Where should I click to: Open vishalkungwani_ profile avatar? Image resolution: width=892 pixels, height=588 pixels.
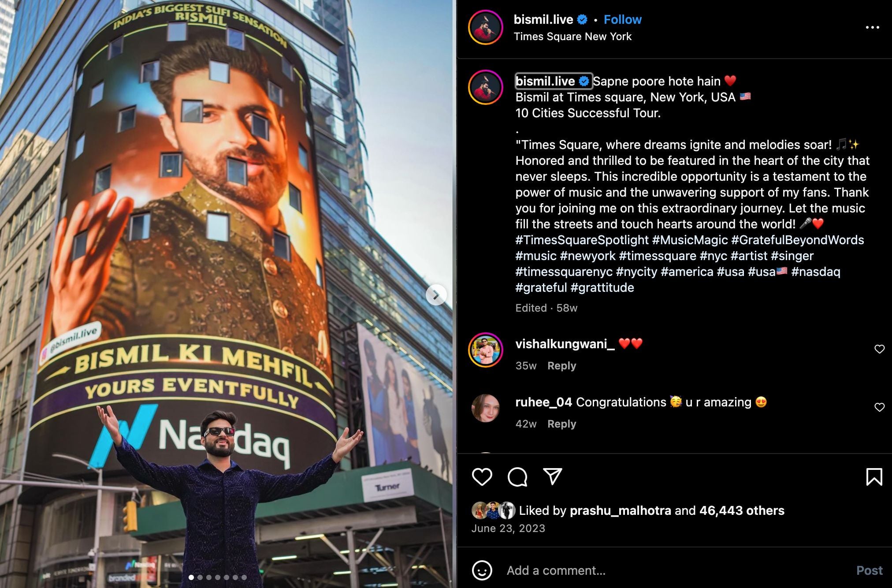click(486, 350)
